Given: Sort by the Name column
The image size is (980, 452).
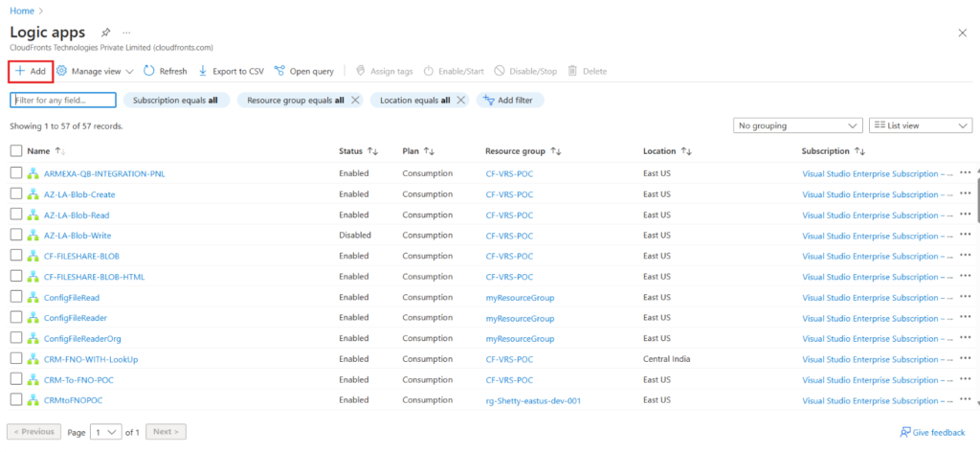Looking at the screenshot, I should [x=46, y=151].
